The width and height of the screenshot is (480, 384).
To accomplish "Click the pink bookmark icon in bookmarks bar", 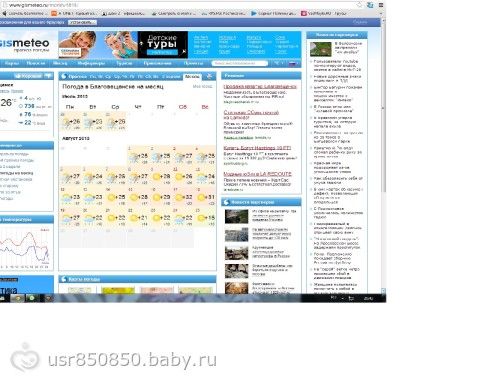I will 304,13.
